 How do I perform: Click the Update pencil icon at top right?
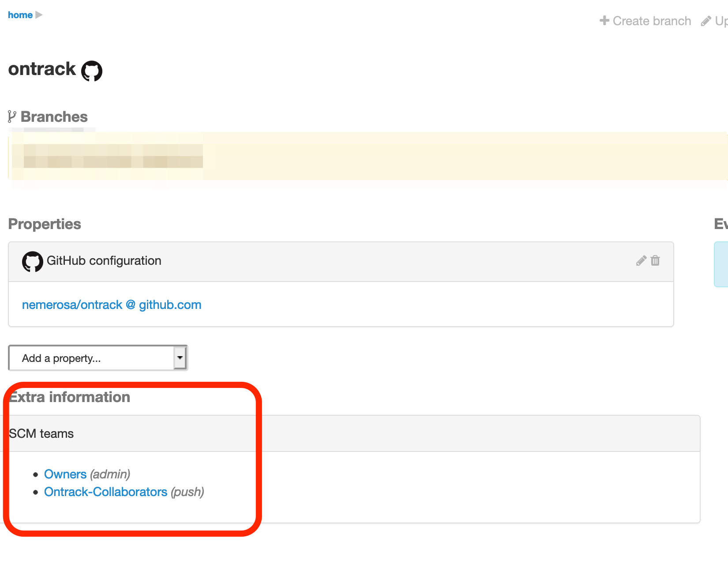pos(706,21)
